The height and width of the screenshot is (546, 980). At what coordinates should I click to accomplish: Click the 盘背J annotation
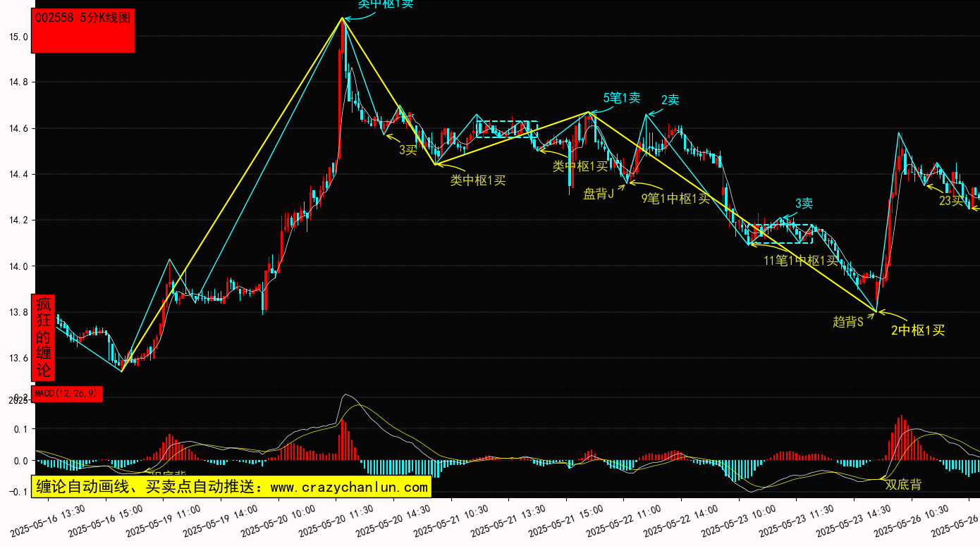coord(599,194)
